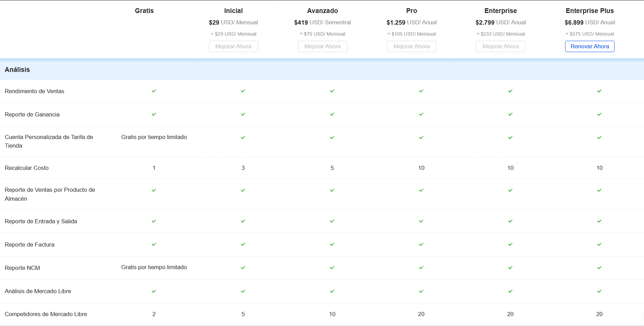Click Gratis checkmark for Reporte de Entrada y Salida
This screenshot has width=644, height=326.
154,221
